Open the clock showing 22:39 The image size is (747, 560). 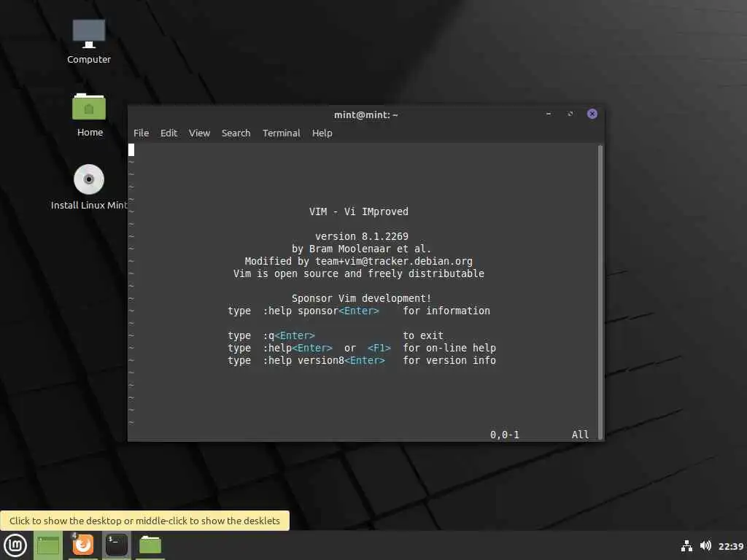tap(731, 546)
